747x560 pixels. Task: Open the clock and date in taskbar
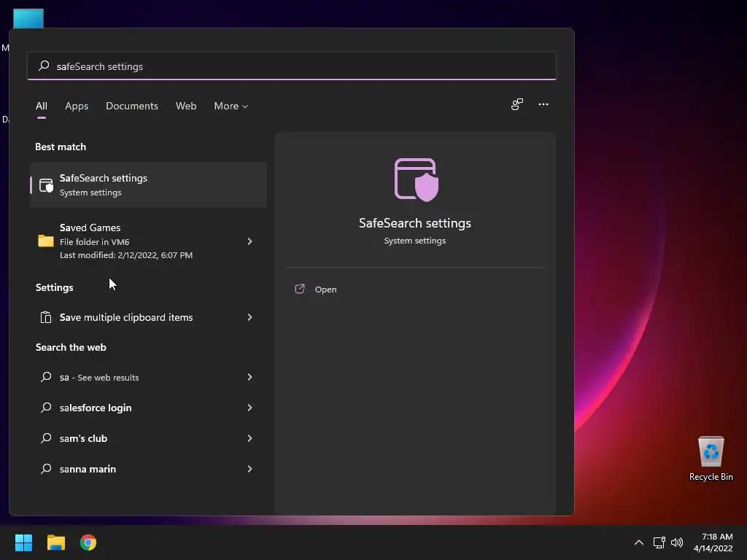point(713,542)
